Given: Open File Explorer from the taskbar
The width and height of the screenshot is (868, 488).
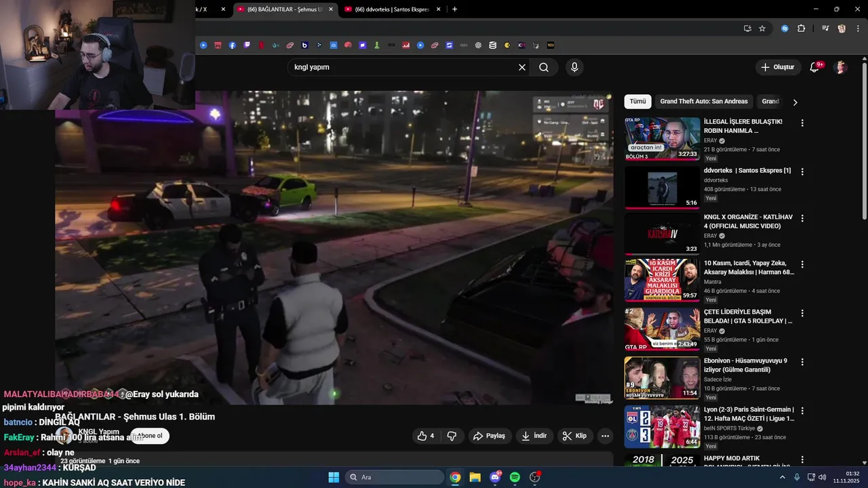Looking at the screenshot, I should pos(475,477).
